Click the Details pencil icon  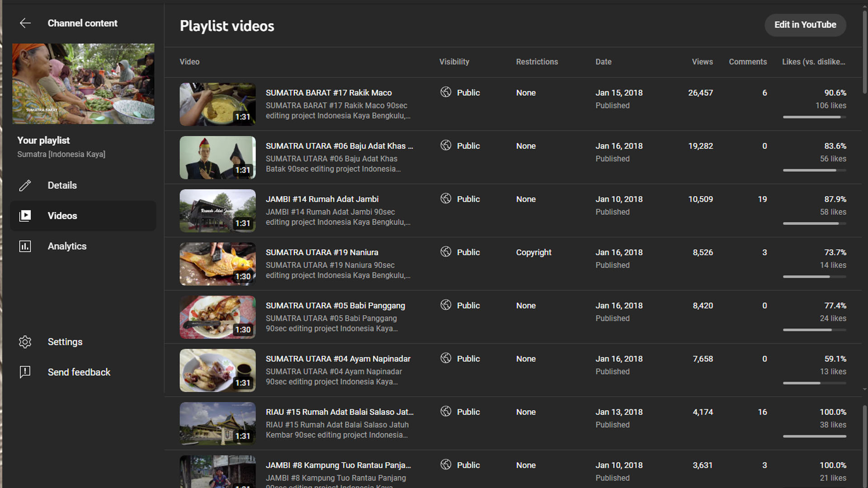(25, 185)
